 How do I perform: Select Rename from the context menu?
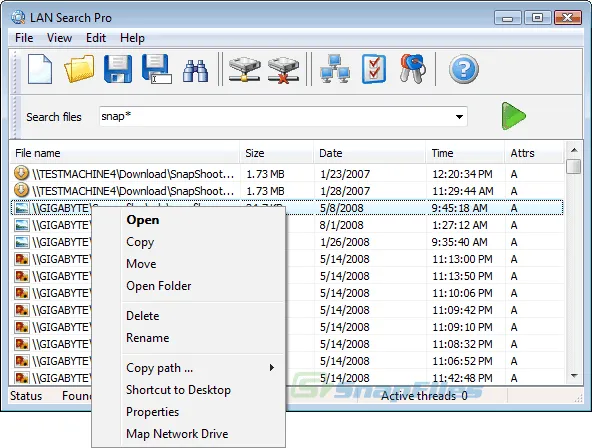(148, 337)
